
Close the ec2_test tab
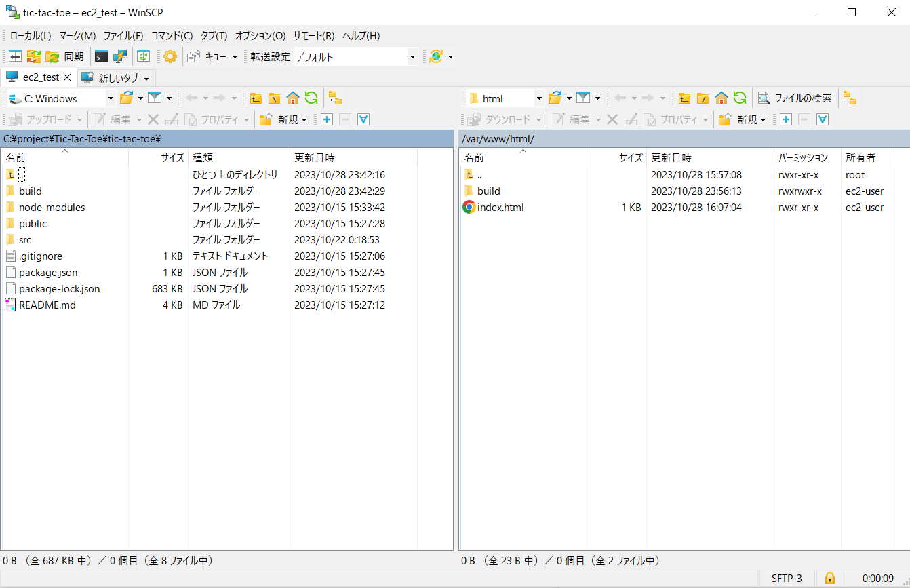(67, 78)
